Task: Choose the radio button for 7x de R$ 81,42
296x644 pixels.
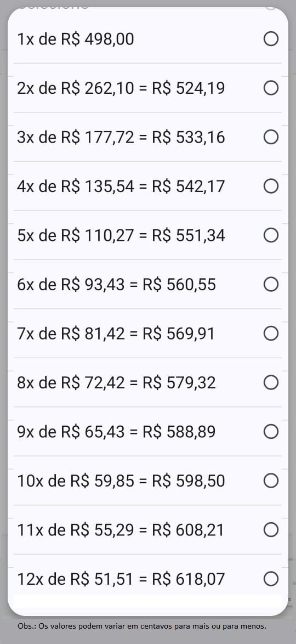Action: tap(271, 334)
